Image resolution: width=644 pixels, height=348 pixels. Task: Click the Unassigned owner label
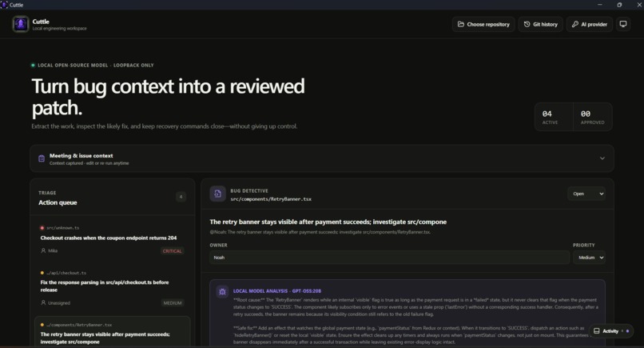[59, 302]
